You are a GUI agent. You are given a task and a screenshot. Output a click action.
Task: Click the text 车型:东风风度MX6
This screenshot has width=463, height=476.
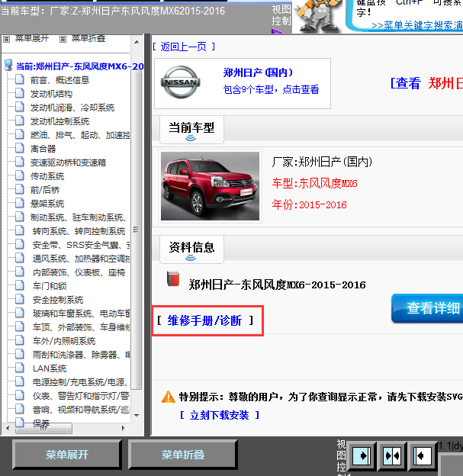(314, 183)
